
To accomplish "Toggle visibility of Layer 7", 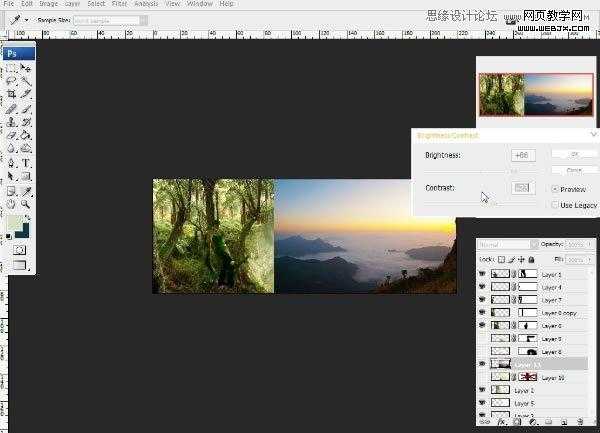I will coord(483,300).
